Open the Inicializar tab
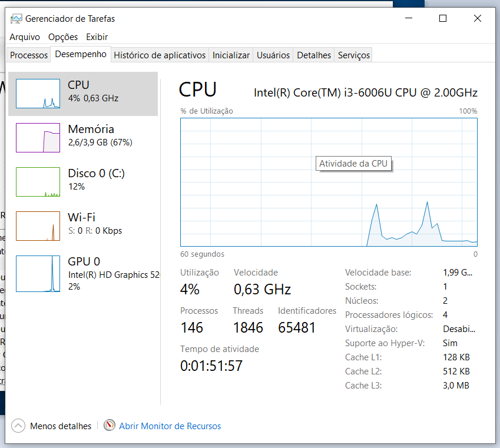 pyautogui.click(x=231, y=55)
